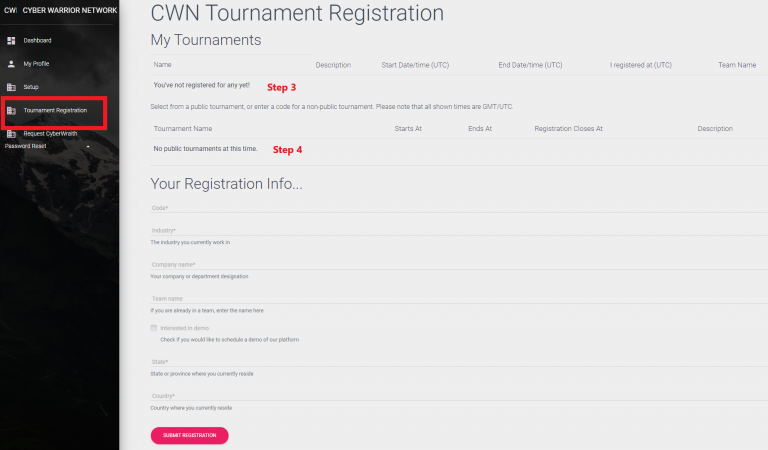Open the Dashboard menu item

pyautogui.click(x=37, y=41)
